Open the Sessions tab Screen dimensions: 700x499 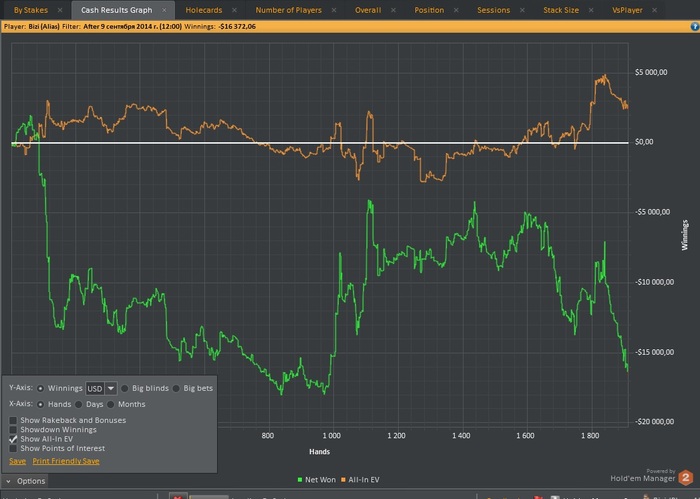(x=493, y=10)
